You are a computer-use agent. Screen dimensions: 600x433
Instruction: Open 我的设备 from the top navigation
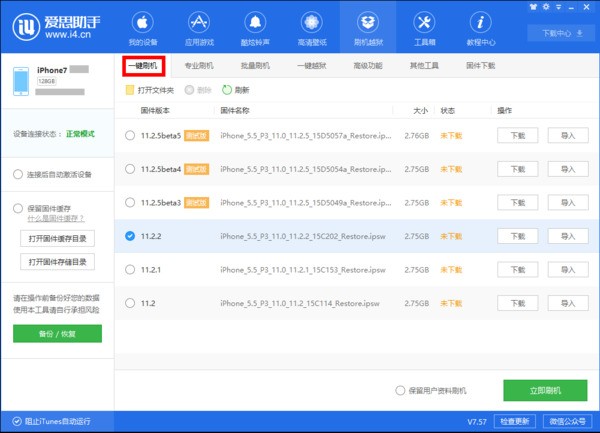(143, 27)
